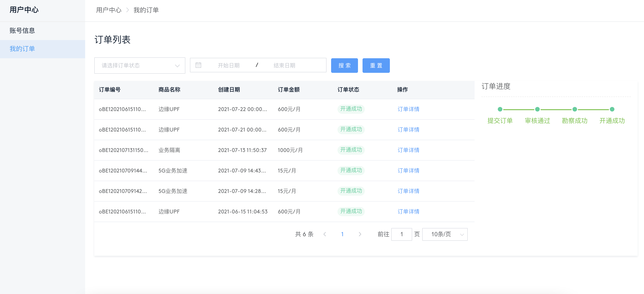Open 订单详情 for the 业务隔离 order
Viewport: 644px width, 294px height.
[408, 150]
